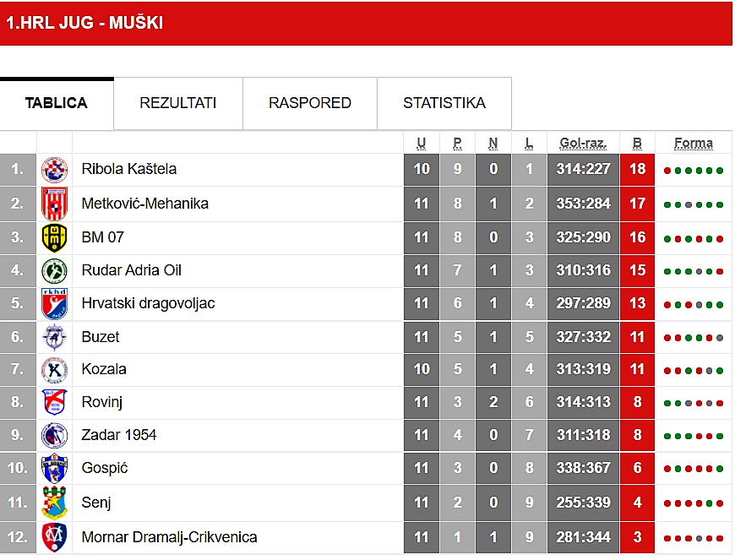
Task: Show the Tablica tab
Action: click(x=57, y=103)
